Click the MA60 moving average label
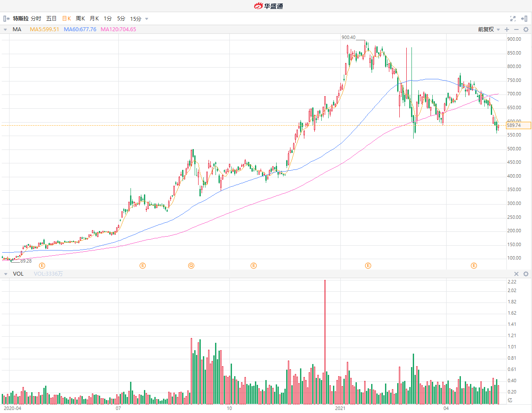The height and width of the screenshot is (413, 532). click(x=80, y=29)
